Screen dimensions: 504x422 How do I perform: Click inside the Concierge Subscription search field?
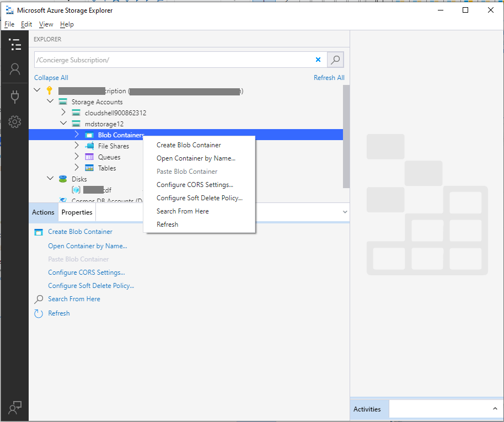tap(165, 59)
